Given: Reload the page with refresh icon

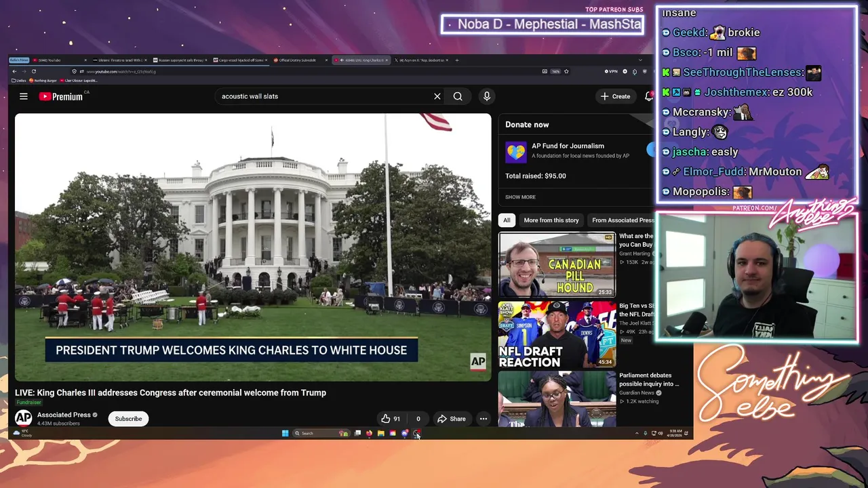Looking at the screenshot, I should [x=34, y=71].
